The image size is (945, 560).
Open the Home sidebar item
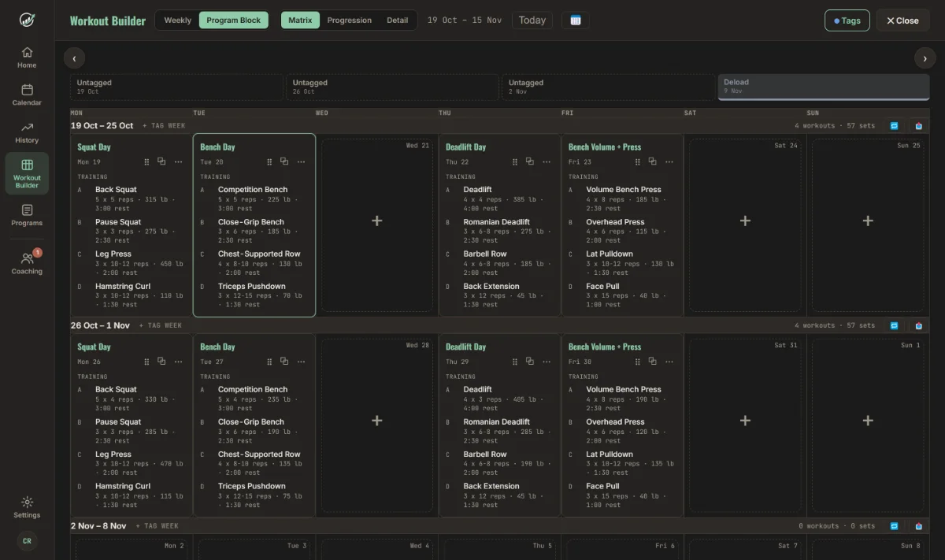[27, 57]
